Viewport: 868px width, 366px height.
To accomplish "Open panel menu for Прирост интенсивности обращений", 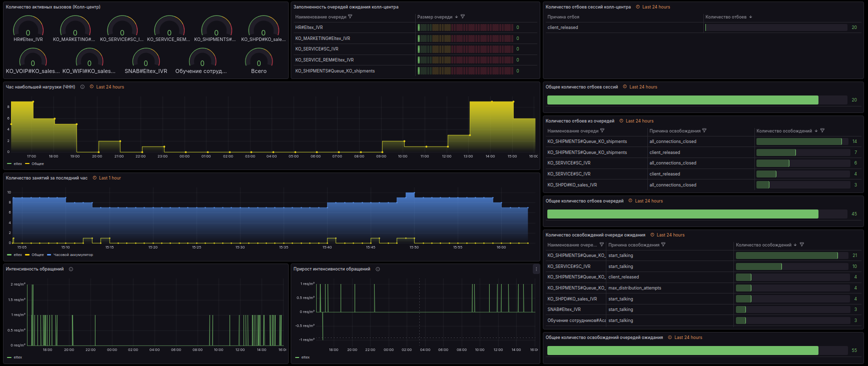I will pos(536,269).
